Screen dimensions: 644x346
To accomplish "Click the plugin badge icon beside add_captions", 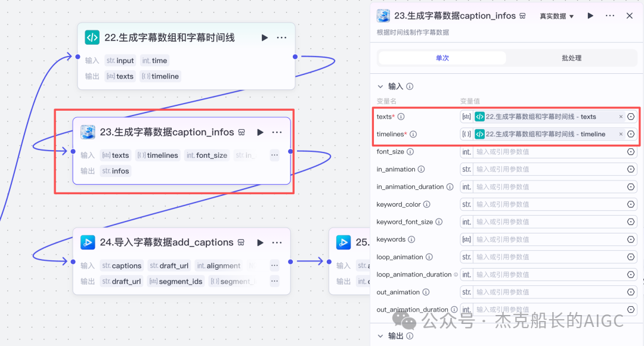I will 241,242.
